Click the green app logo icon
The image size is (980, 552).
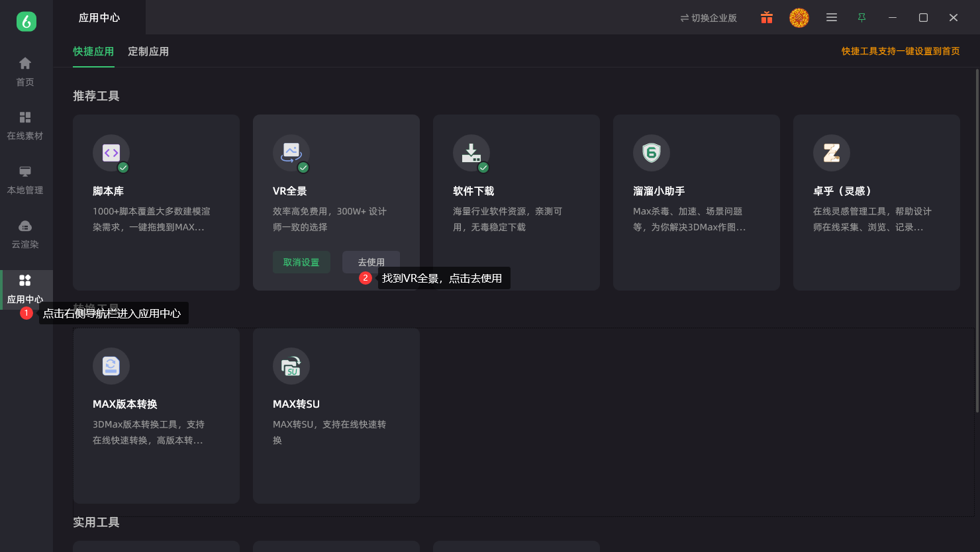pyautogui.click(x=26, y=21)
